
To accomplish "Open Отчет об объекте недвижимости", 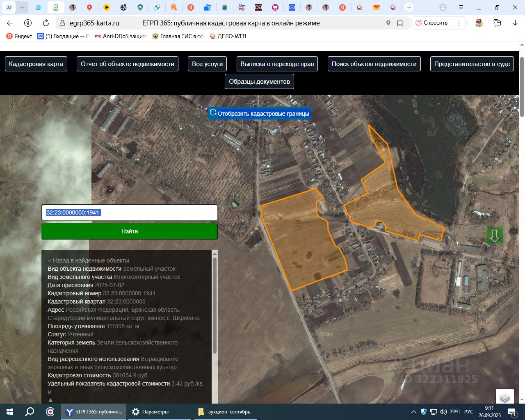I will [128, 64].
